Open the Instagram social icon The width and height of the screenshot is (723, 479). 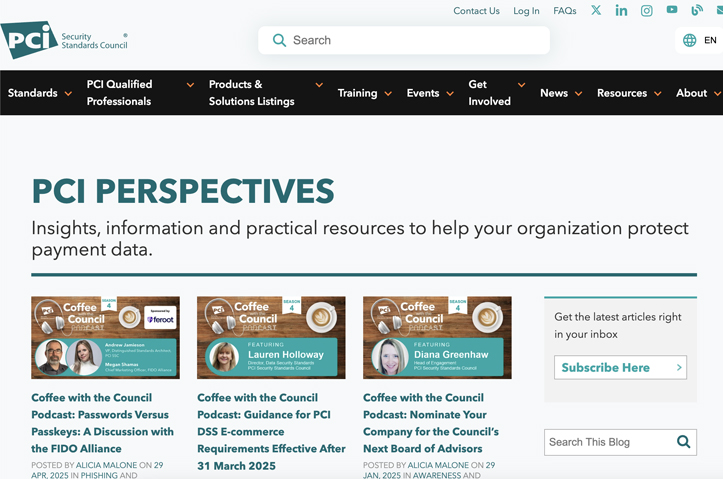pos(646,11)
